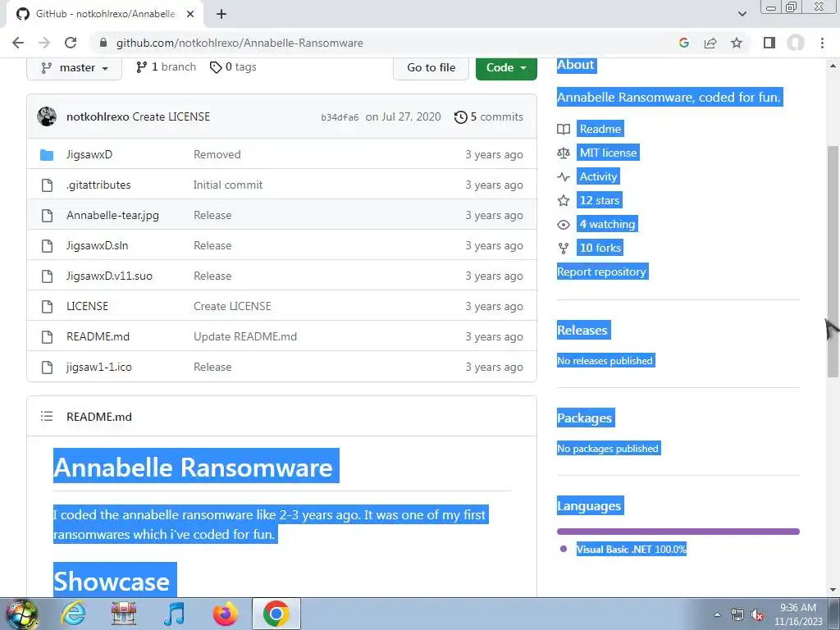Open the Packages heading link

pyautogui.click(x=585, y=418)
